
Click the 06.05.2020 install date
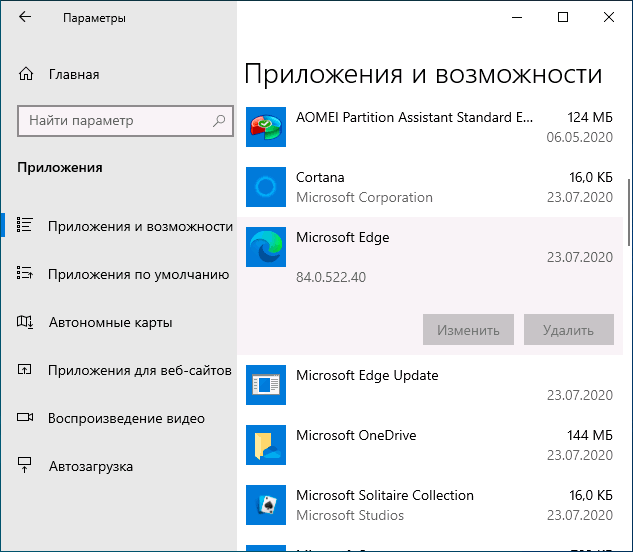tap(580, 137)
